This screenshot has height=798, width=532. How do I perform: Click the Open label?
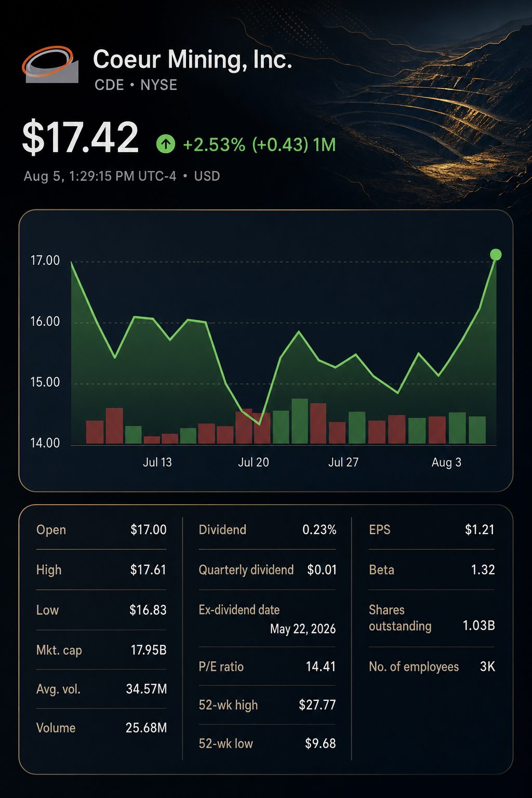(x=51, y=530)
